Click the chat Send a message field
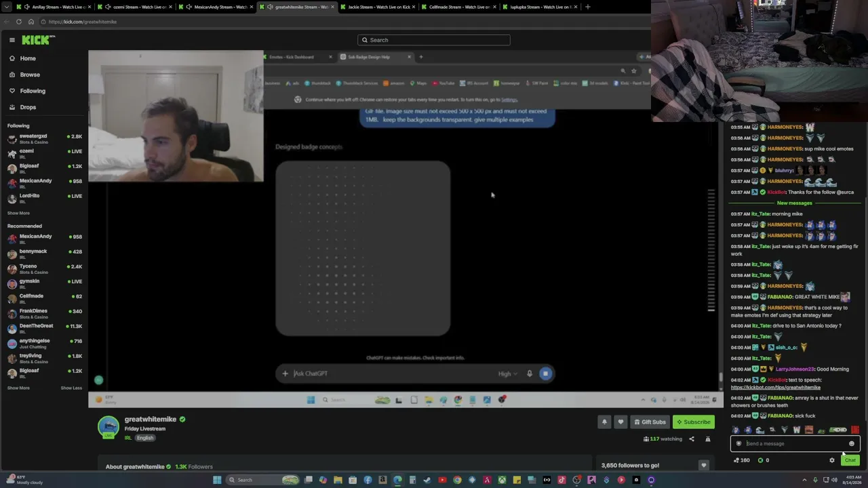 point(795,444)
